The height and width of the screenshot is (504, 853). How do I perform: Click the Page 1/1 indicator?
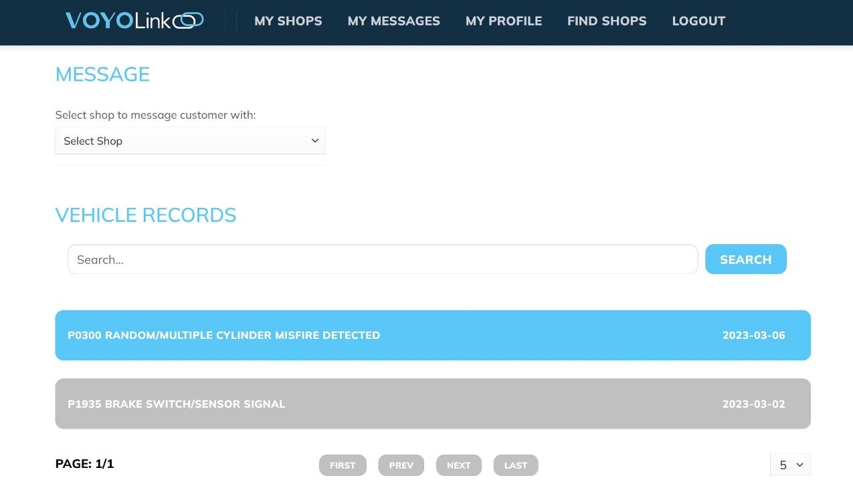[x=84, y=464]
